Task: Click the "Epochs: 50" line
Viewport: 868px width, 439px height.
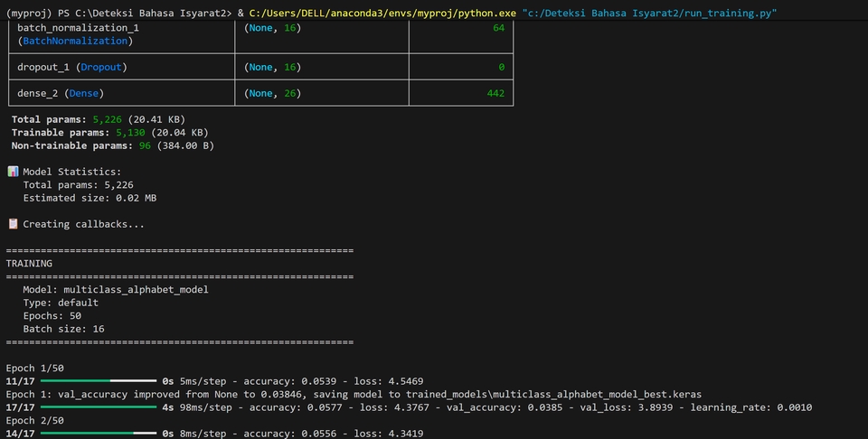Action: 52,316
